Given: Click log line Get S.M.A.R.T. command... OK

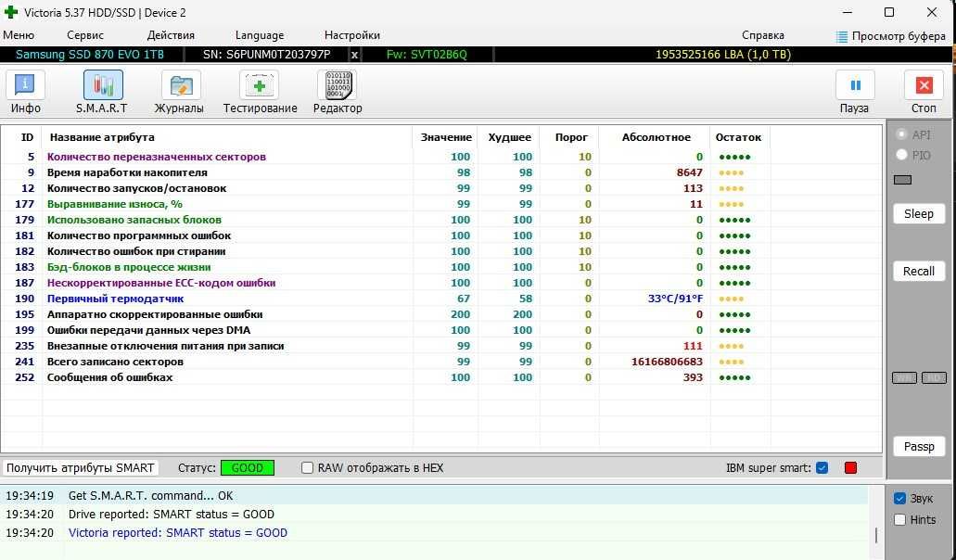Looking at the screenshot, I should point(150,496).
